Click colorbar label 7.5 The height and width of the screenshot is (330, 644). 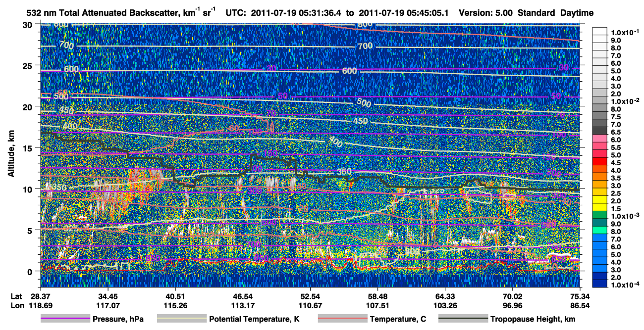coord(616,116)
